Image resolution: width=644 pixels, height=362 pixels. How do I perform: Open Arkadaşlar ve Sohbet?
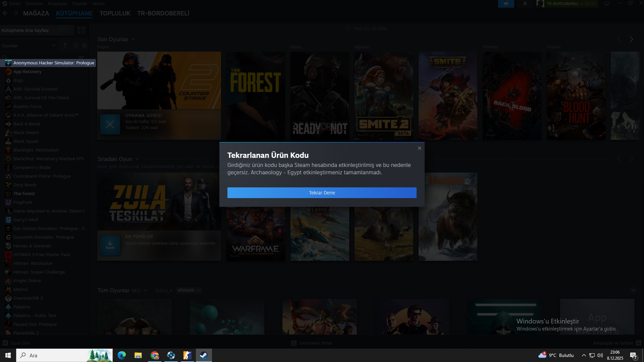pos(617,343)
